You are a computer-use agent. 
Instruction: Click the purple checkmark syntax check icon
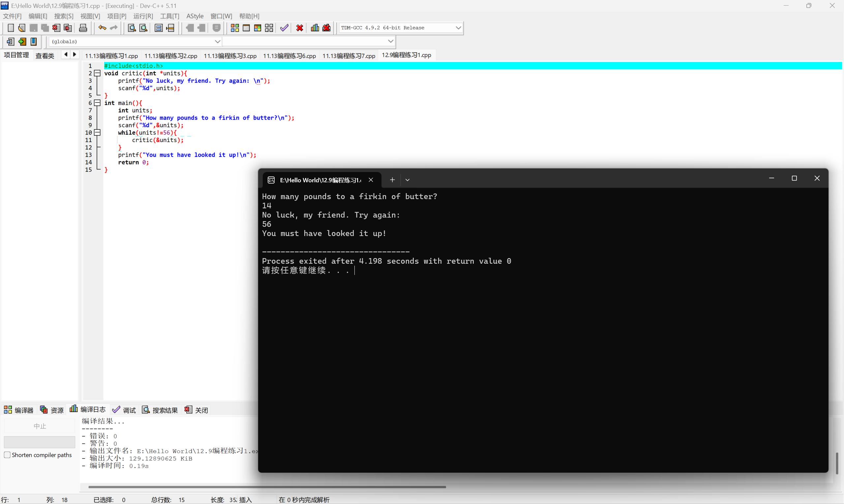[284, 28]
